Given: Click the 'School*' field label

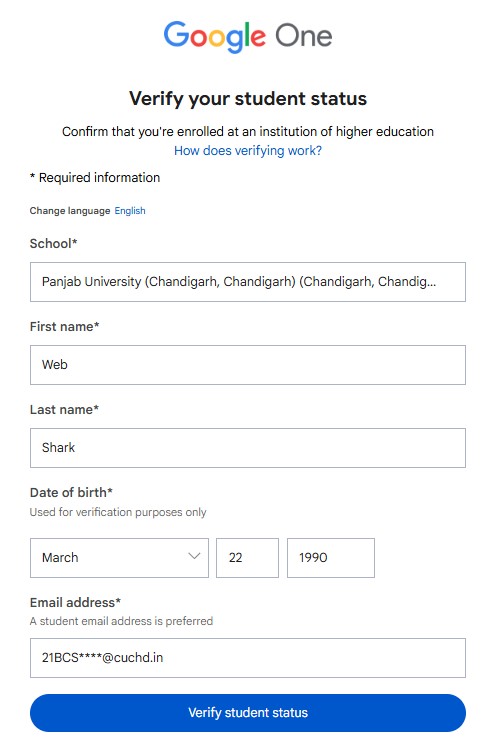Looking at the screenshot, I should pyautogui.click(x=53, y=244).
